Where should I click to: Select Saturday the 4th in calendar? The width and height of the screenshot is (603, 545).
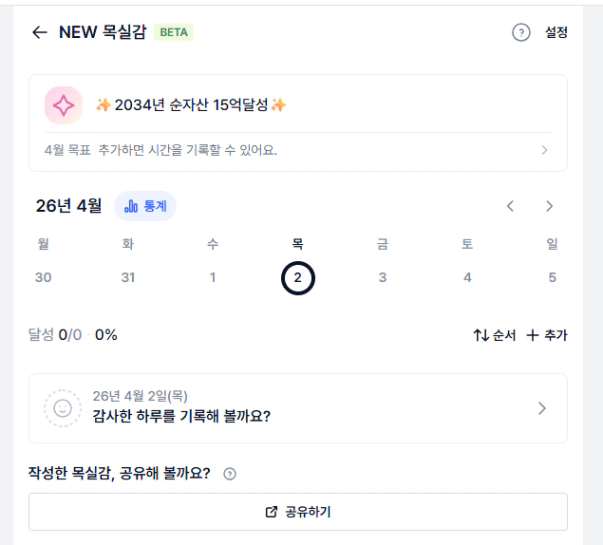point(467,277)
